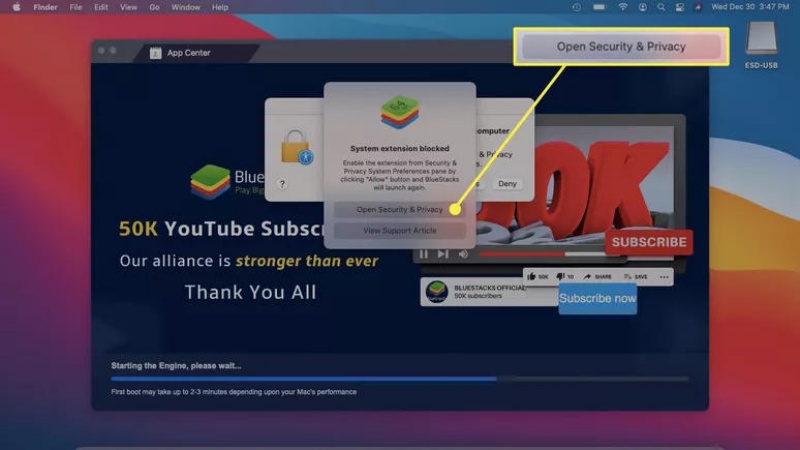The image size is (800, 450).
Task: Open the Window menu
Action: click(x=186, y=7)
